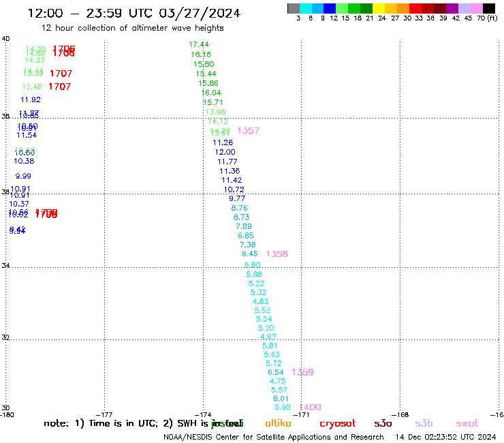The image size is (504, 443).
Task: Click the NOAA/NESDIS credit line
Action: (274, 437)
